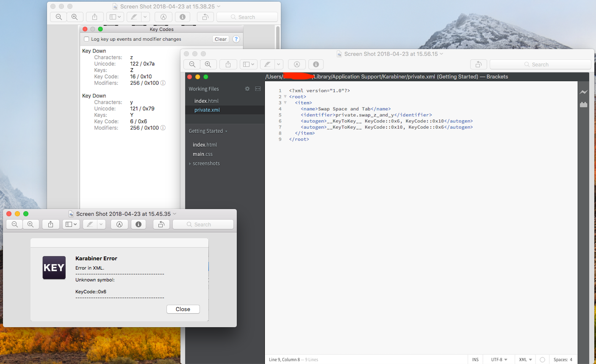This screenshot has width=596, height=364.
Task: Zoom in in the 15.38.25 Preview window
Action: tap(75, 17)
